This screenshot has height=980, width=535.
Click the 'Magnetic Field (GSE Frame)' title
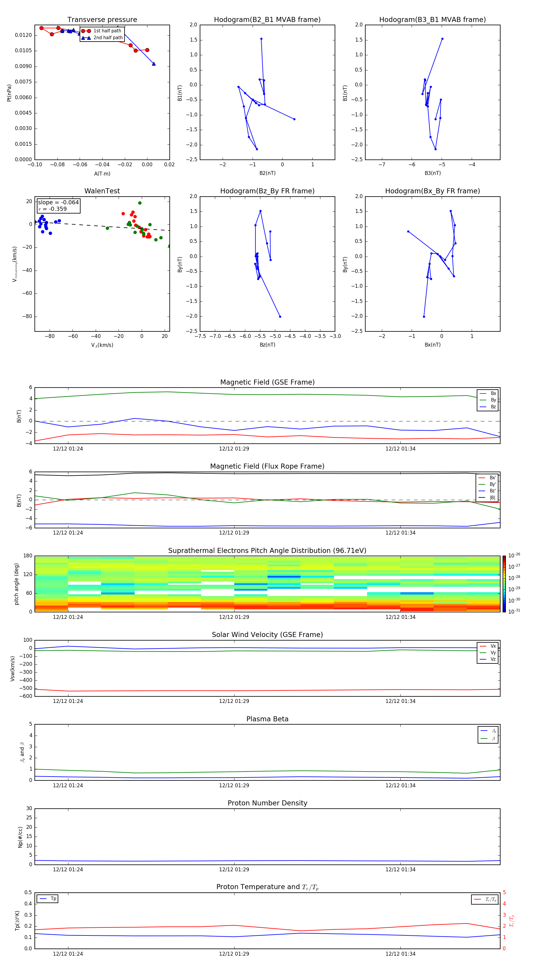[x=267, y=382]
